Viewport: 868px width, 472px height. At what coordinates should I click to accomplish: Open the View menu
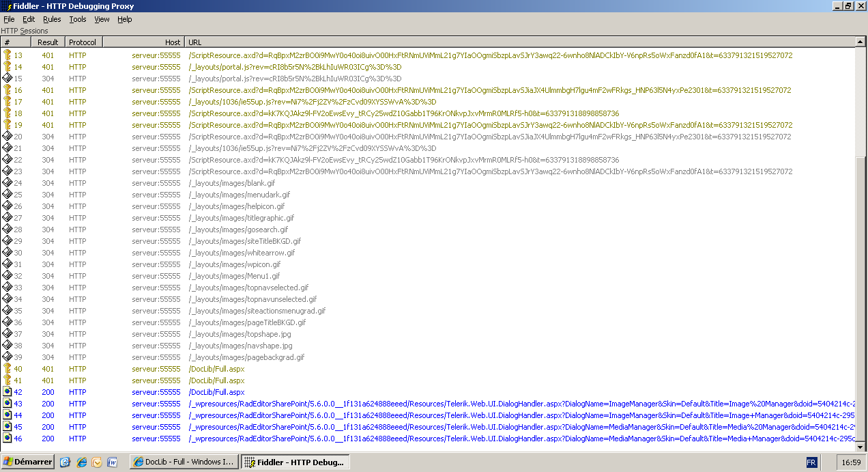tap(102, 19)
